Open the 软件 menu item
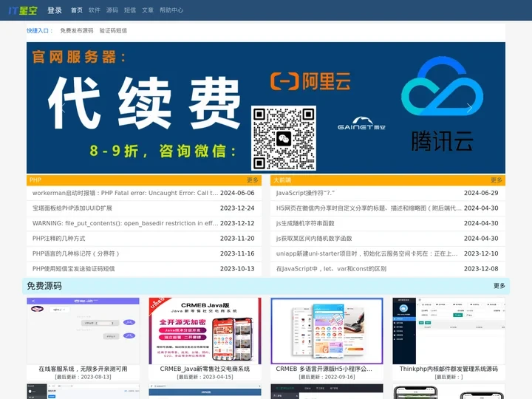 [x=95, y=10]
